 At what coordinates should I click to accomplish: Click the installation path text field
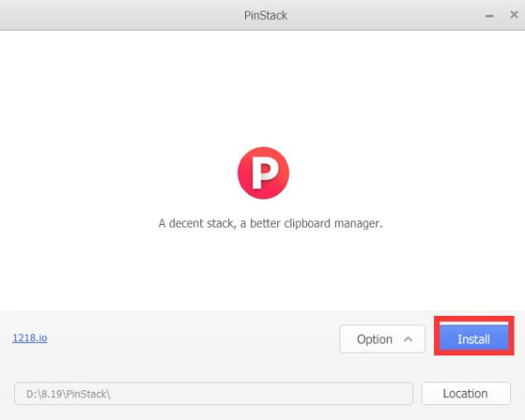213,394
